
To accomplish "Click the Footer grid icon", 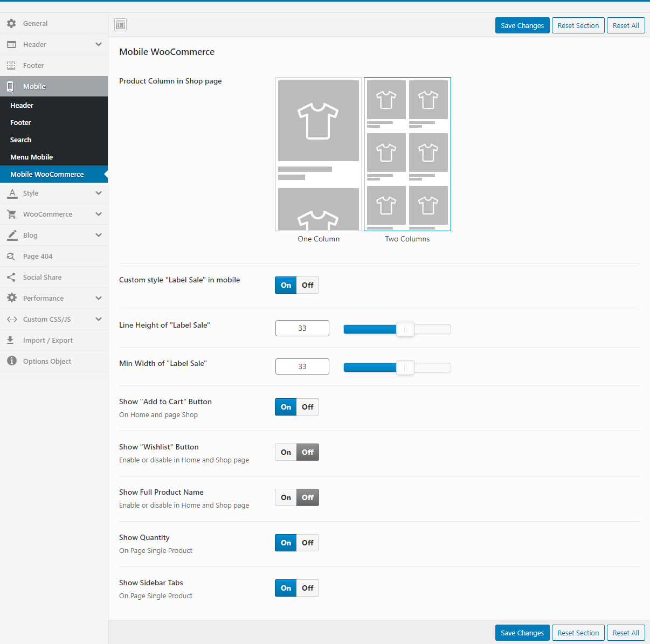I will (x=11, y=65).
